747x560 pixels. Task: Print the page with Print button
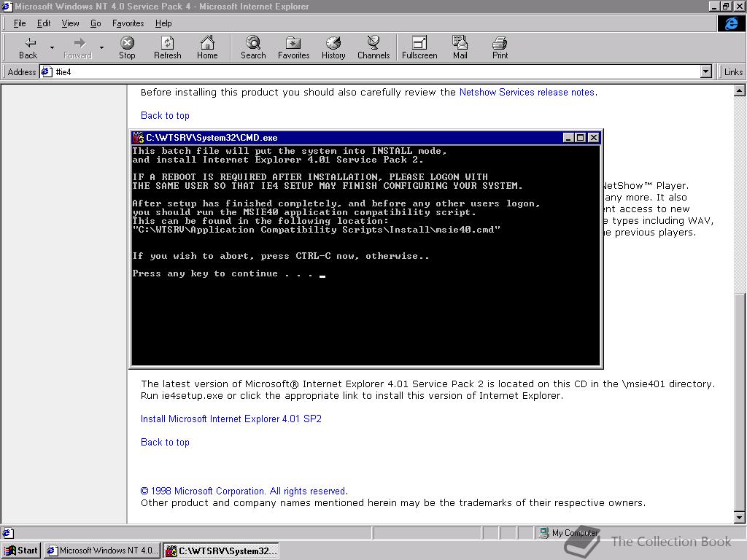(500, 47)
